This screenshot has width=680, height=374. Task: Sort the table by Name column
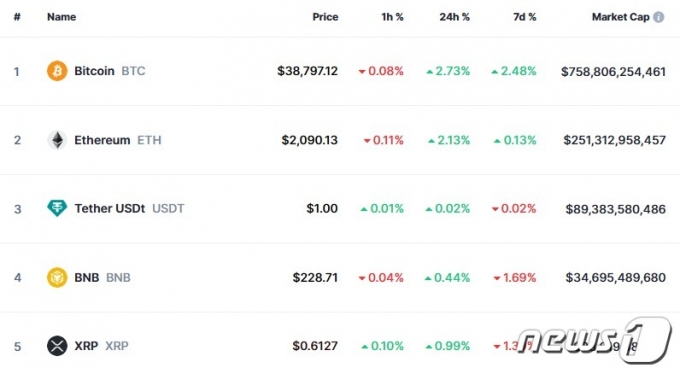[62, 17]
